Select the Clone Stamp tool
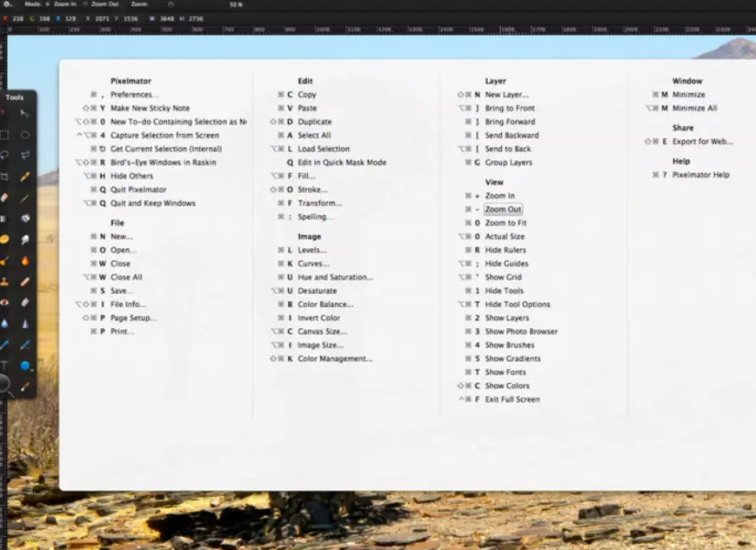This screenshot has width=756, height=550. [x=4, y=281]
